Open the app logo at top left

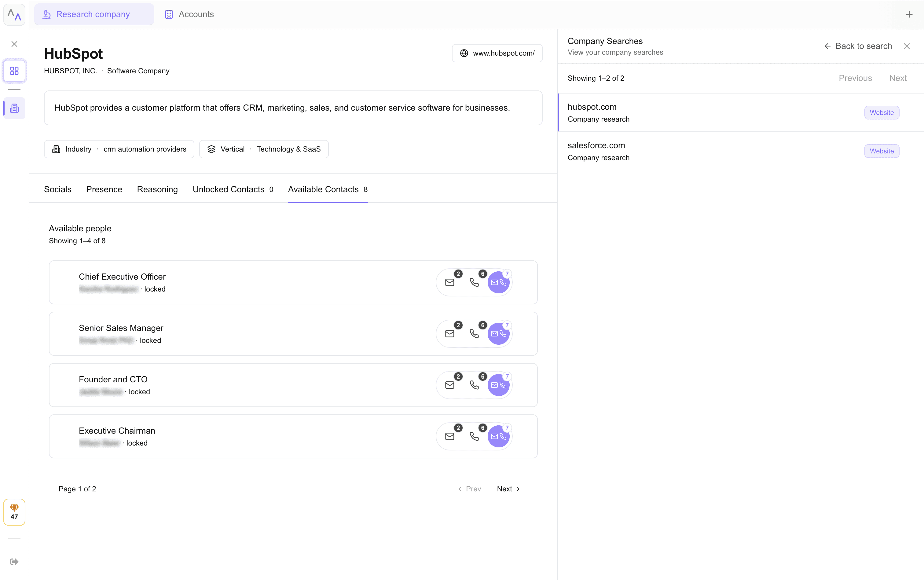click(14, 15)
